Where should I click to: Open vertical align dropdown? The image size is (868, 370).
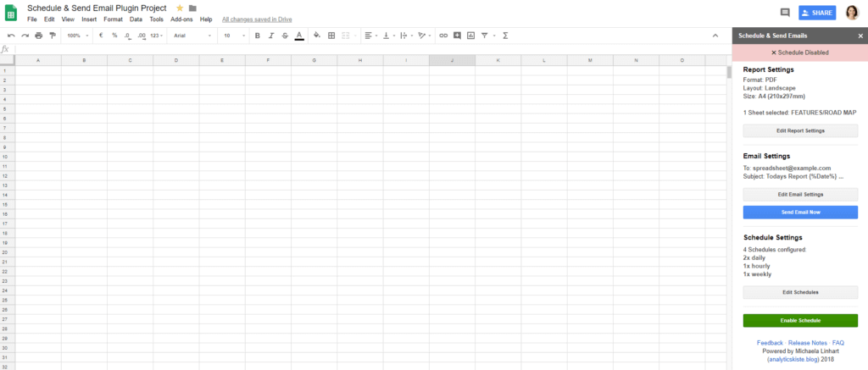[x=389, y=36]
